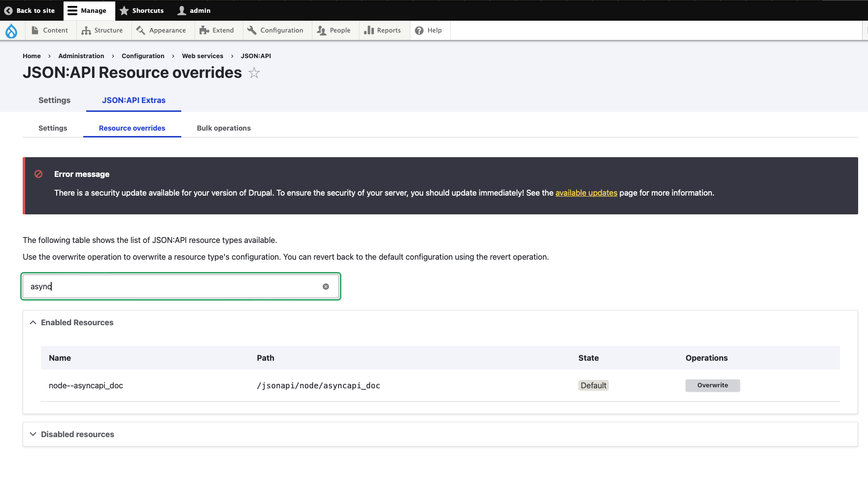The height and width of the screenshot is (478, 868).
Task: Click the Overwrite button for node--asyncapi_doc
Action: [x=712, y=385]
